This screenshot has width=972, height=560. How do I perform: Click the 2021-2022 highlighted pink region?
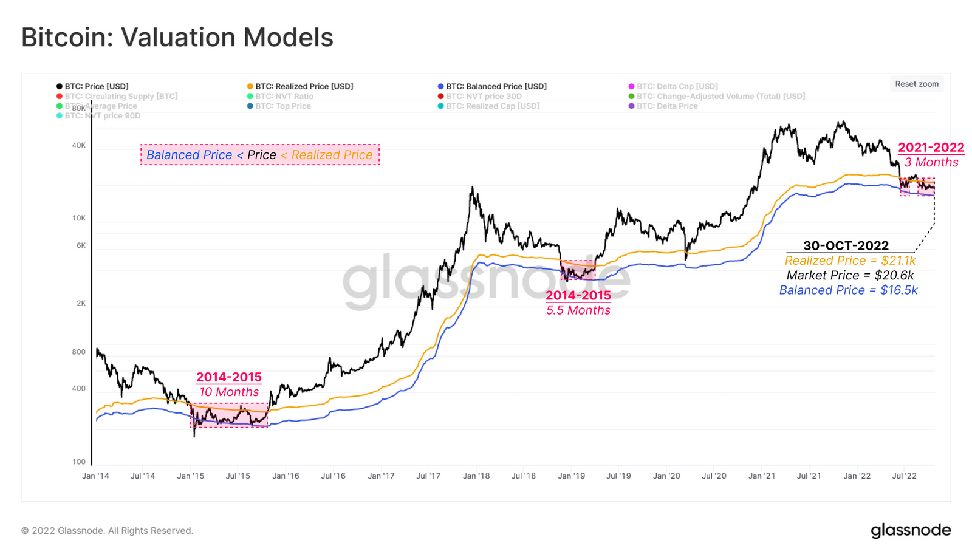coord(917,186)
